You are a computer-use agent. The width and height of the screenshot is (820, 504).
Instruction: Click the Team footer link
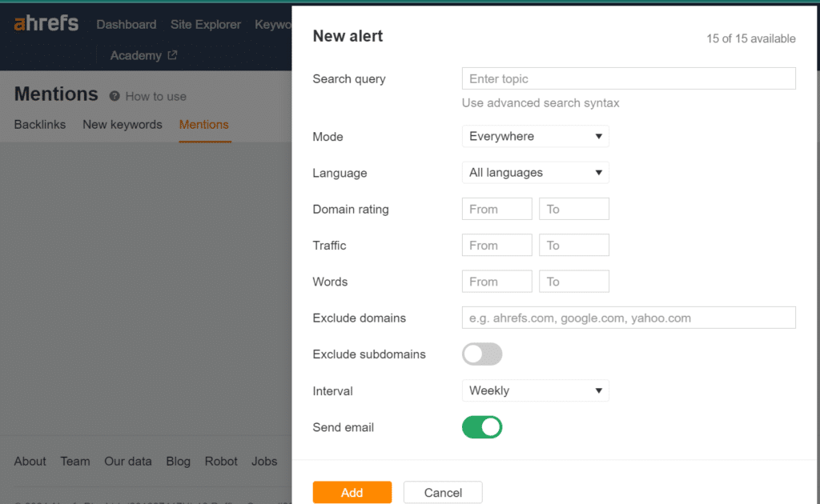click(74, 461)
